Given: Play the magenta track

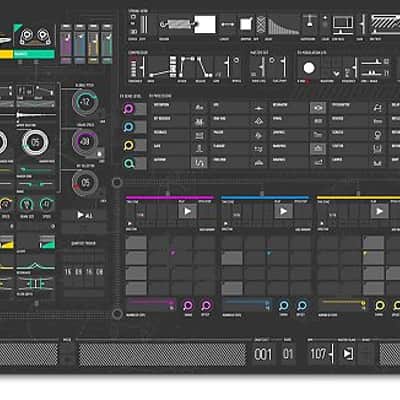Looking at the screenshot, I should coord(188,211).
